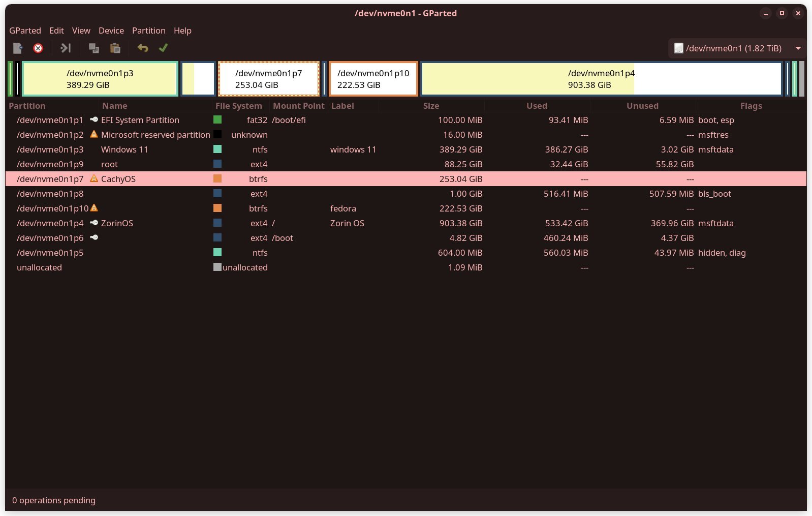
Task: Select the unallocated space row
Action: pyautogui.click(x=405, y=267)
